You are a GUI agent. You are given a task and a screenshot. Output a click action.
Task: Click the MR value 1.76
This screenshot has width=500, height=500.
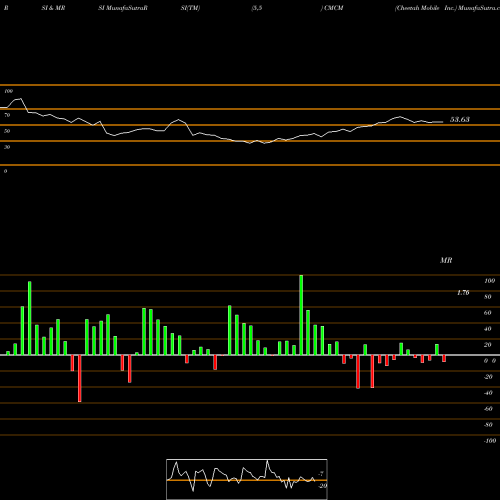coord(463,293)
